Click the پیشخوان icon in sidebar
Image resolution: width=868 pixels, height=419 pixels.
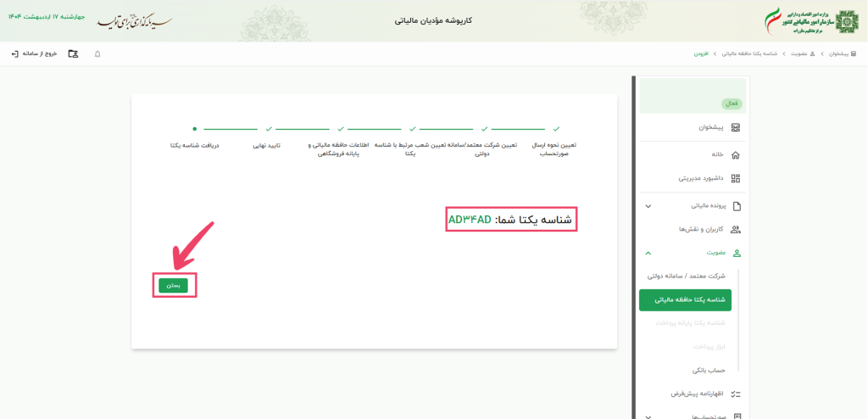click(x=735, y=127)
